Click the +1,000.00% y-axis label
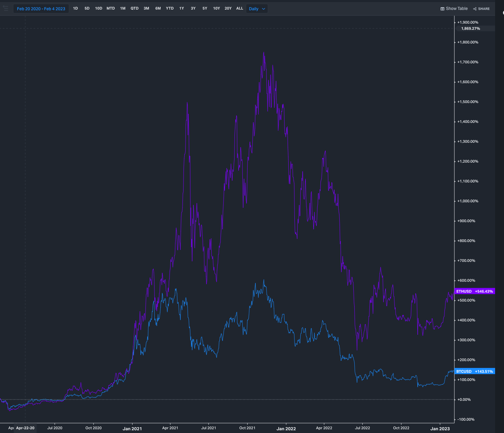The width and height of the screenshot is (504, 433). (x=468, y=201)
